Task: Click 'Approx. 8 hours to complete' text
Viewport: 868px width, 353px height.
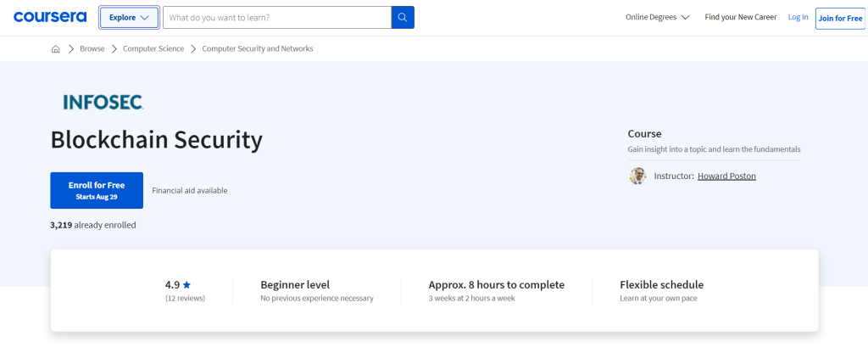Action: coord(497,285)
